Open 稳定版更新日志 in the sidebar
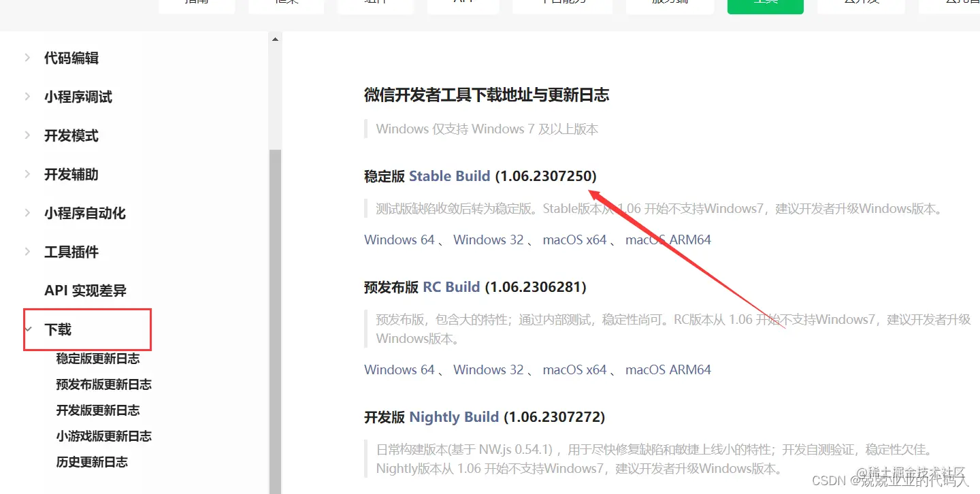Screen dimensions: 980x494 click(x=98, y=359)
